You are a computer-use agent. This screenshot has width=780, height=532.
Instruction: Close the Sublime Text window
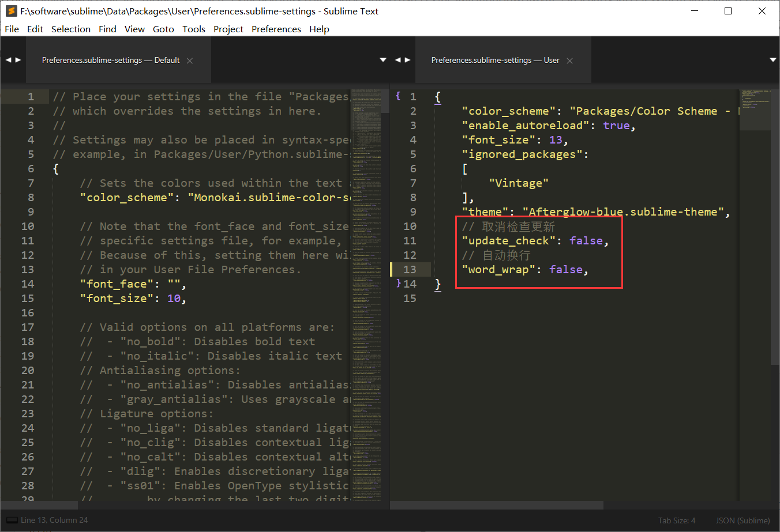762,11
